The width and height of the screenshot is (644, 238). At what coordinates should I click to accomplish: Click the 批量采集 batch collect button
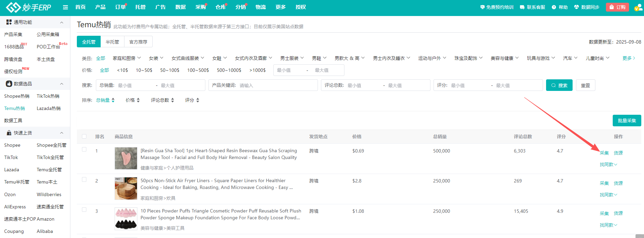pos(627,121)
